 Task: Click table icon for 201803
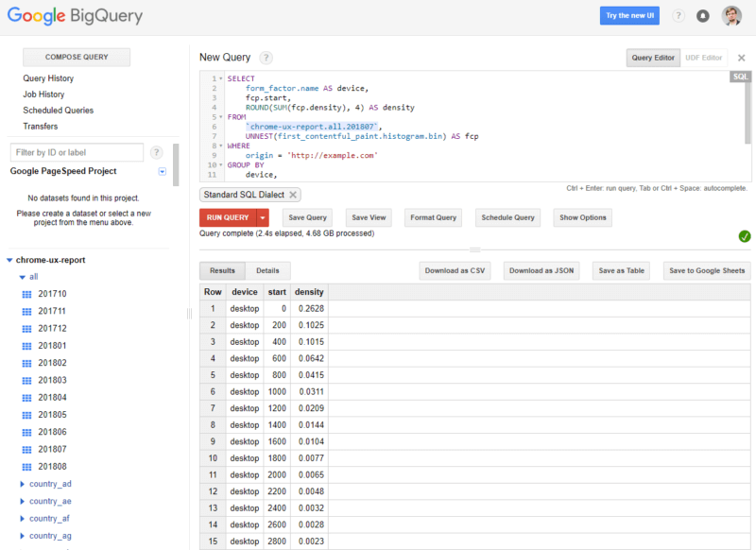[x=27, y=380]
